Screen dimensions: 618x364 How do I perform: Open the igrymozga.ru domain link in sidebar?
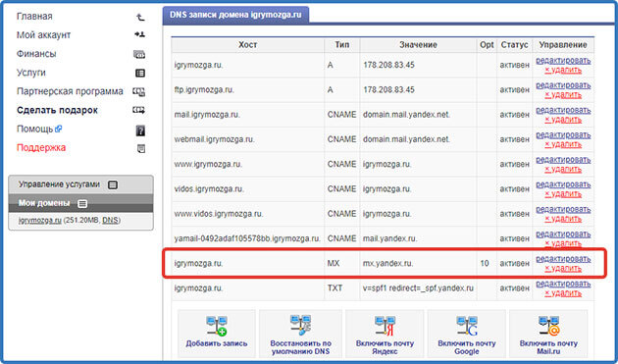pos(40,221)
